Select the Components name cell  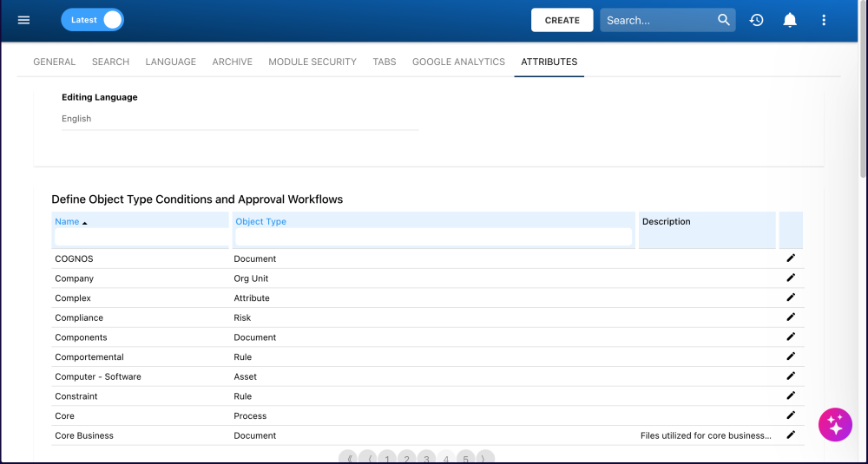[81, 337]
